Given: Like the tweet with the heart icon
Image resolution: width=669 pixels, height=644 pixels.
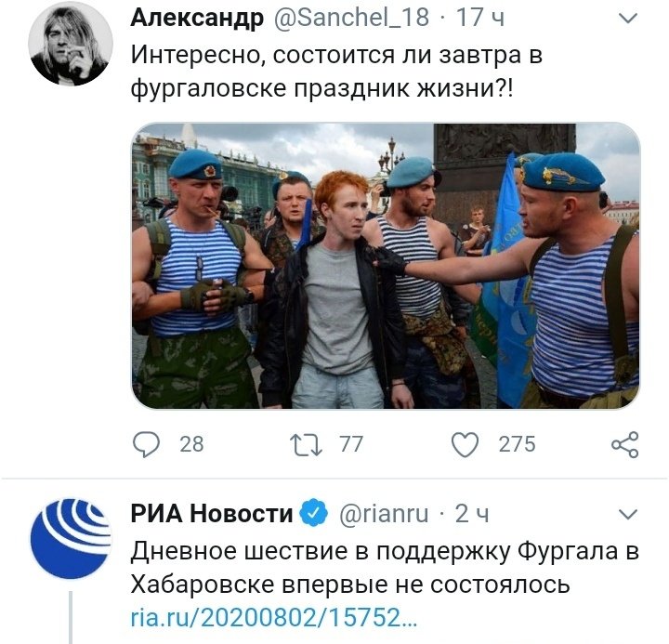Looking at the screenshot, I should [x=466, y=445].
